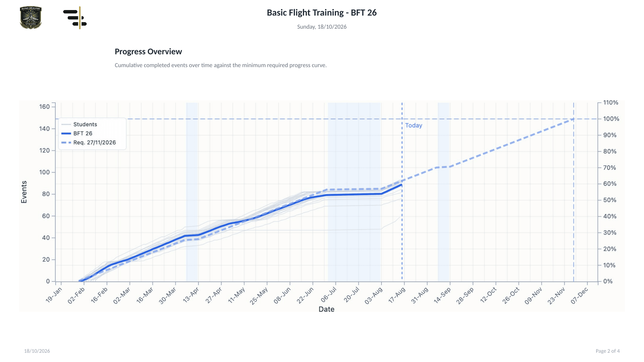Click the Date axis label
Screen dimensions: 644x362
(x=326, y=309)
